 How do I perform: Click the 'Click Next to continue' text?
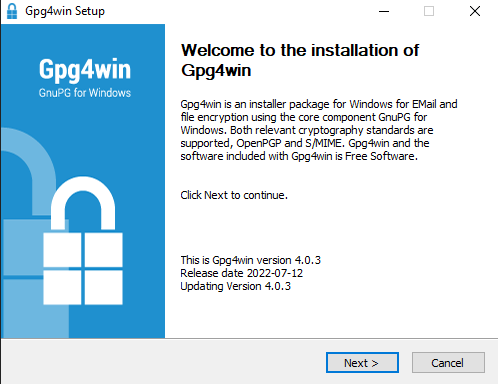(x=234, y=195)
